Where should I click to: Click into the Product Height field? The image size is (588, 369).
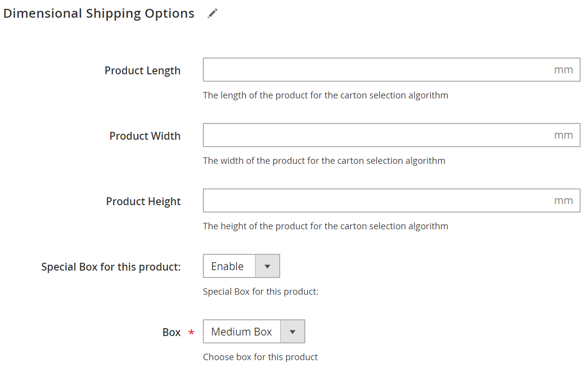[x=392, y=200]
